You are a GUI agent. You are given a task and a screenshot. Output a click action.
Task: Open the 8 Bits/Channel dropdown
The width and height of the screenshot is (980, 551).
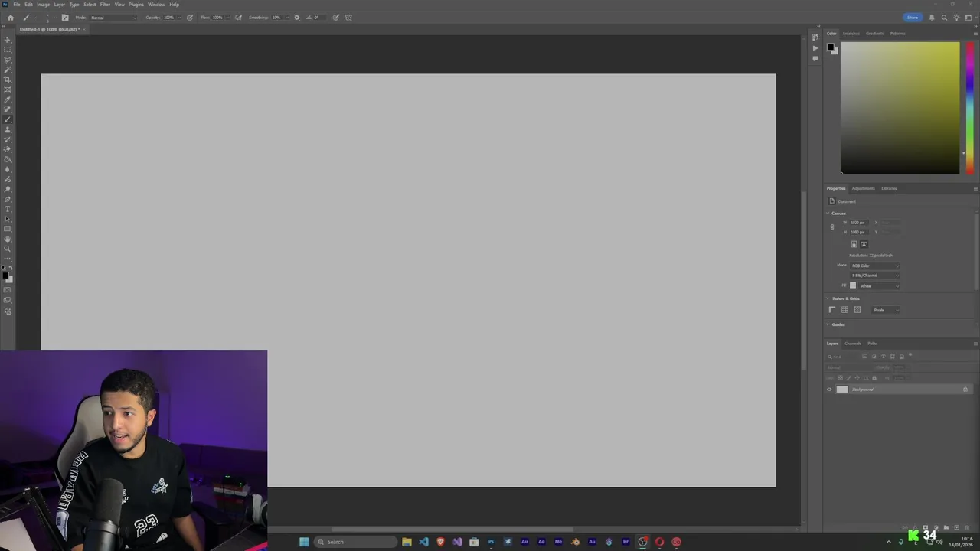pos(875,275)
